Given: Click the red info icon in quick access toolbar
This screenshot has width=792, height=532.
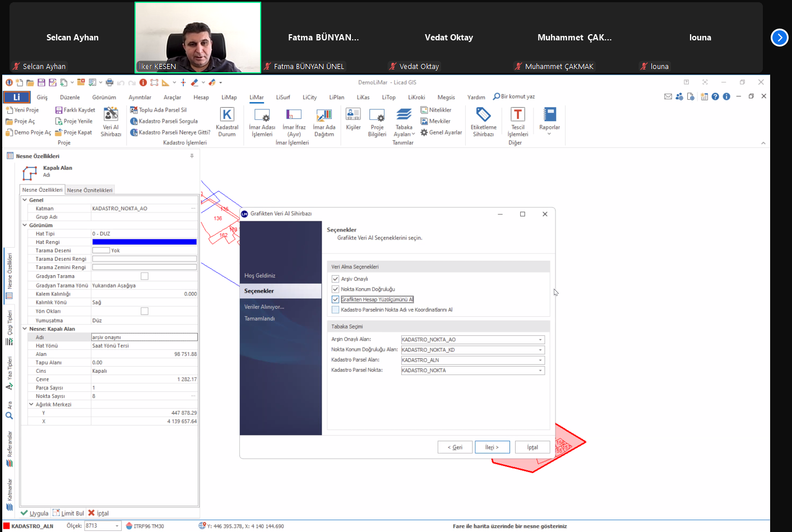Looking at the screenshot, I should 143,82.
